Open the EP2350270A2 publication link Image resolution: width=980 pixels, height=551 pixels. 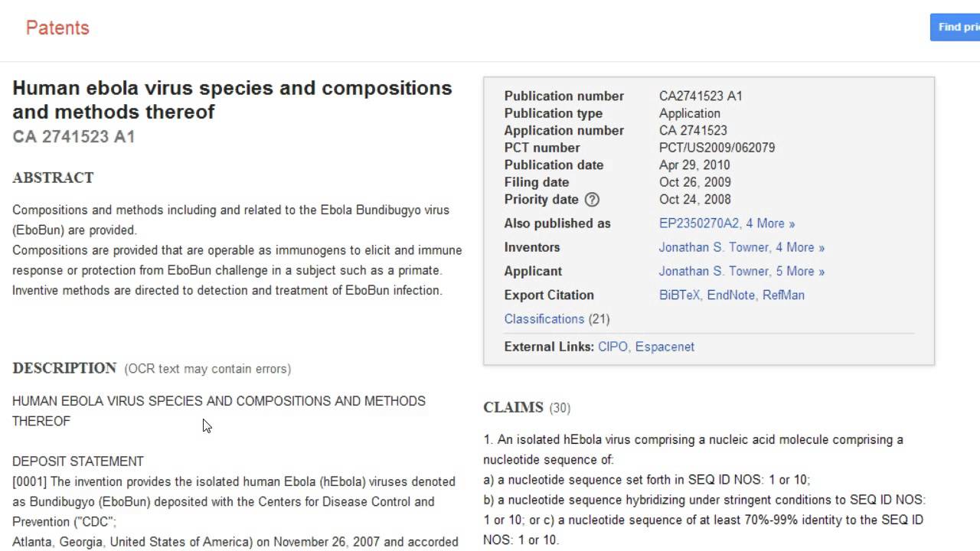coord(699,223)
